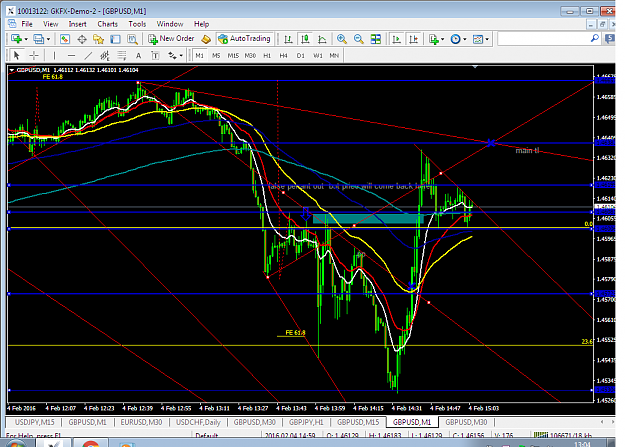Click the search magnifier icon
Screen dimensions: 625x447
tap(595, 39)
